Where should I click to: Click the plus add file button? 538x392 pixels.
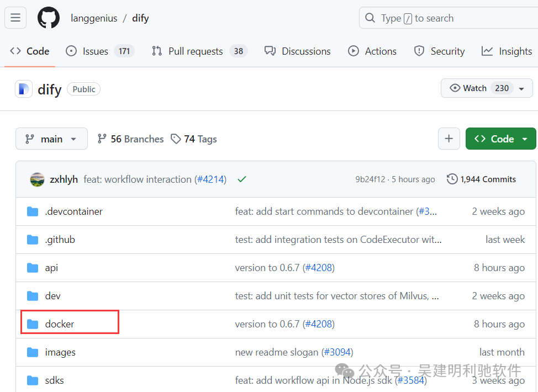(449, 139)
